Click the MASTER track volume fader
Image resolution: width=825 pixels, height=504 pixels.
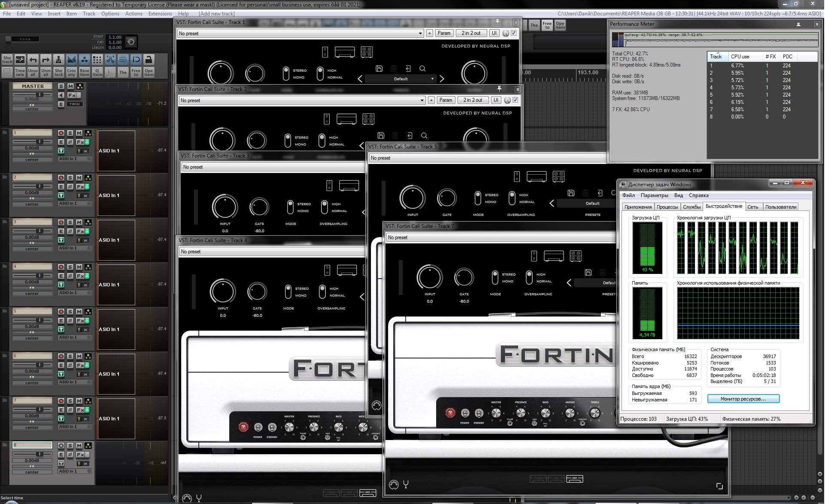[x=39, y=94]
